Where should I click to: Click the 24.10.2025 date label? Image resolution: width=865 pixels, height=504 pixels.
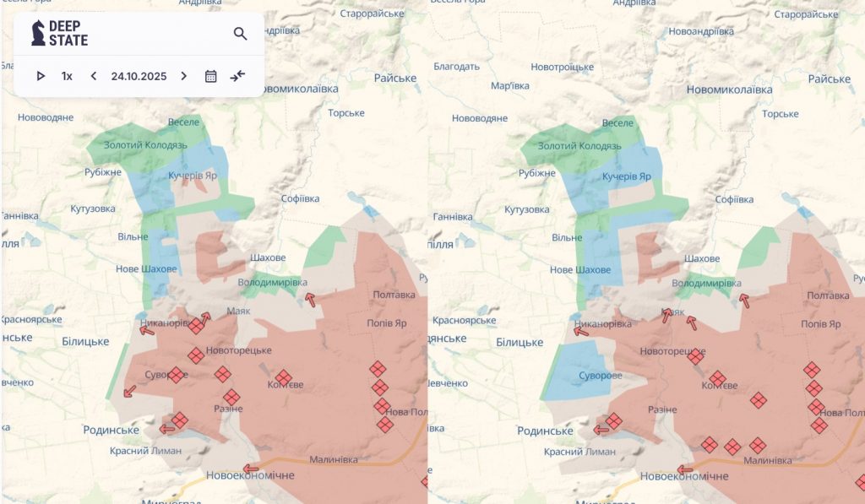coord(139,76)
